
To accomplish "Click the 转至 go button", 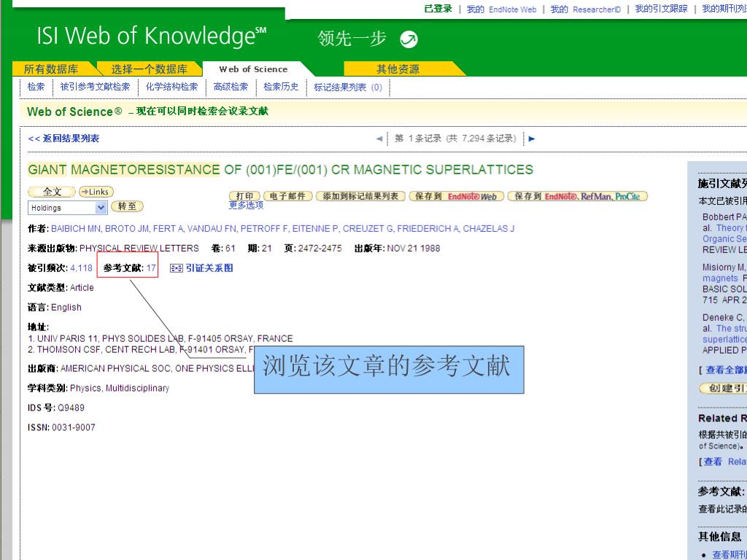I will point(127,206).
